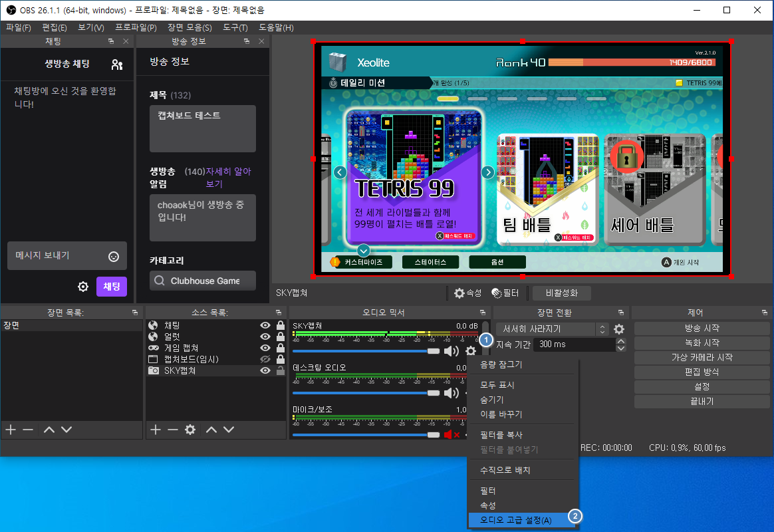Mute 데스크탑 오디오 speaker icon
Viewport: 774px width, 532px height.
(x=451, y=393)
